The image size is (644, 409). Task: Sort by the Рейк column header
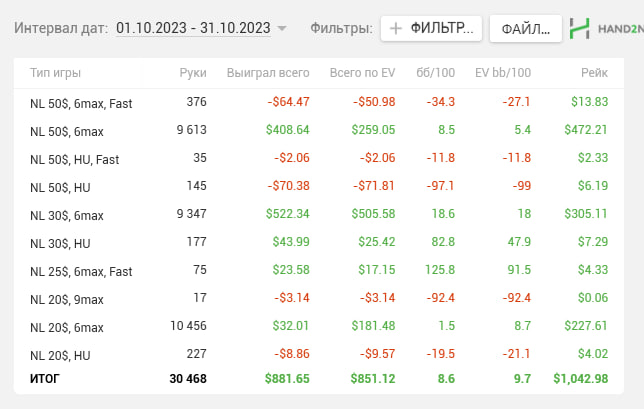click(x=594, y=73)
